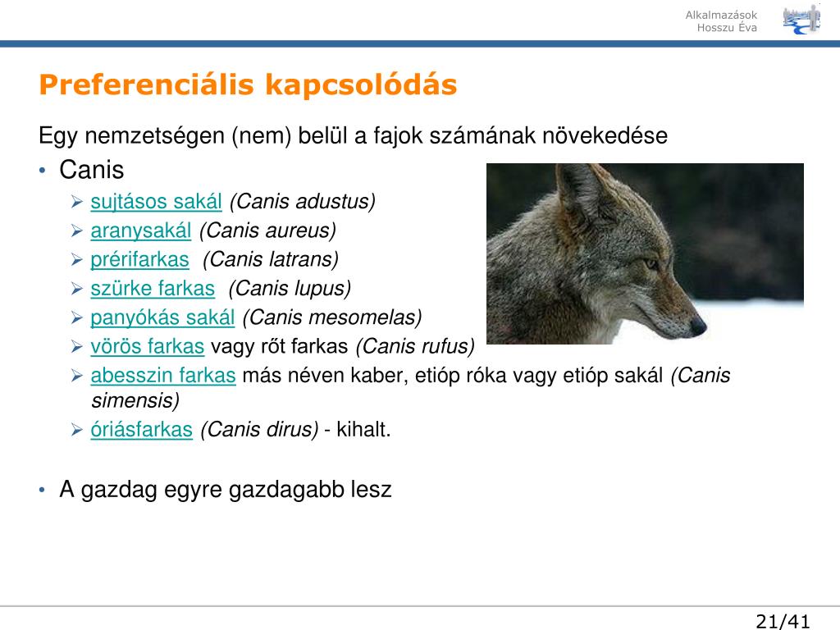Click the arrow bullet before prérifarkas
The image size is (840, 630).
point(77,260)
